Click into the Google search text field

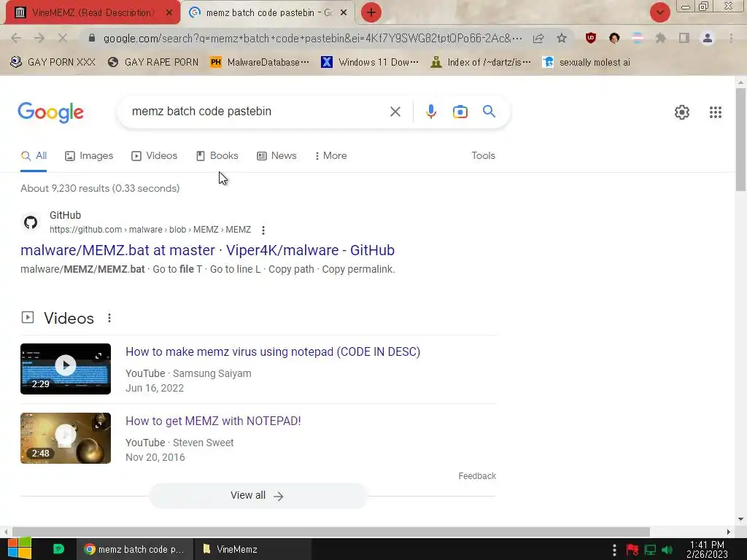258,112
